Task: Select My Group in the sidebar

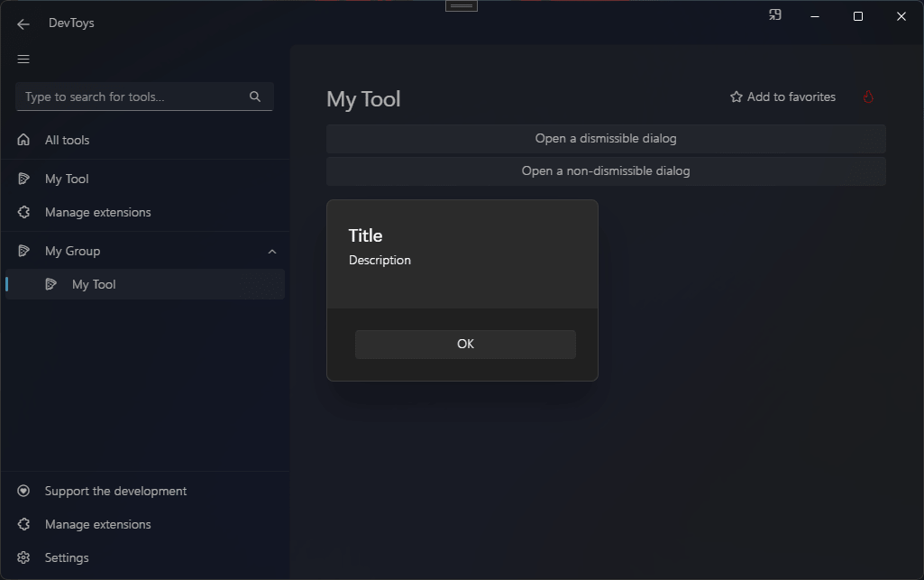Action: coord(72,251)
